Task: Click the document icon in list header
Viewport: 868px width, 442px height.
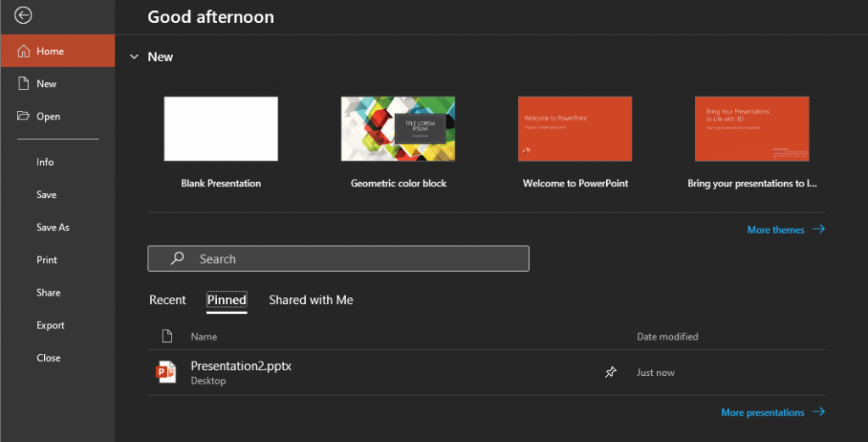Action: pyautogui.click(x=167, y=336)
